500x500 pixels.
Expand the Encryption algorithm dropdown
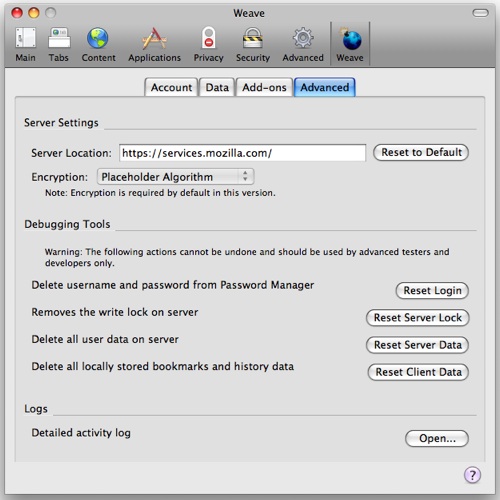click(x=175, y=177)
